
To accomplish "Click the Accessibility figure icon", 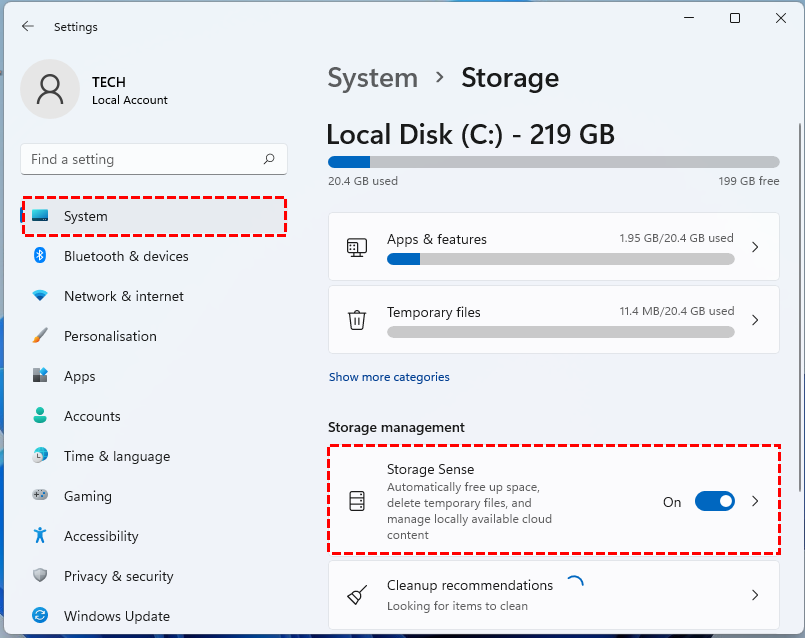I will (40, 536).
